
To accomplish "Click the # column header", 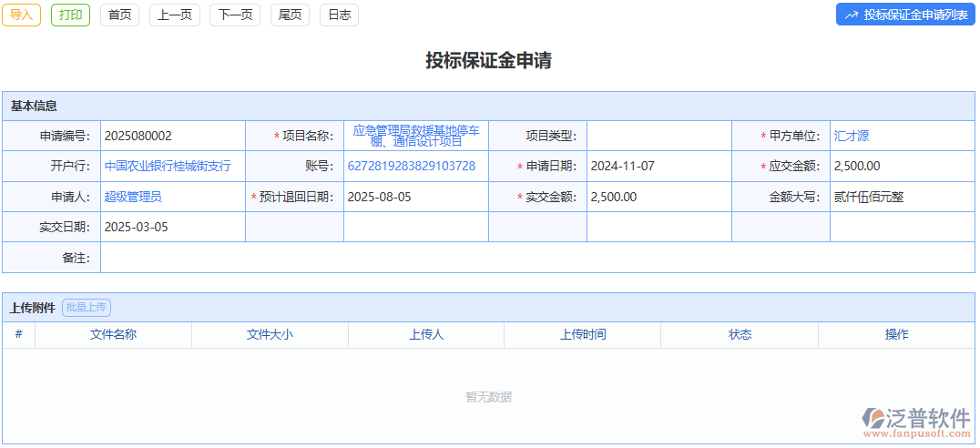I will [19, 334].
